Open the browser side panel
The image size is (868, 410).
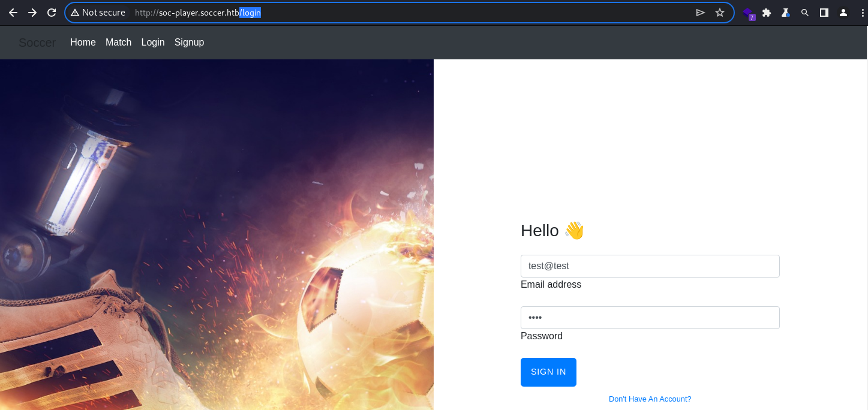coord(824,13)
